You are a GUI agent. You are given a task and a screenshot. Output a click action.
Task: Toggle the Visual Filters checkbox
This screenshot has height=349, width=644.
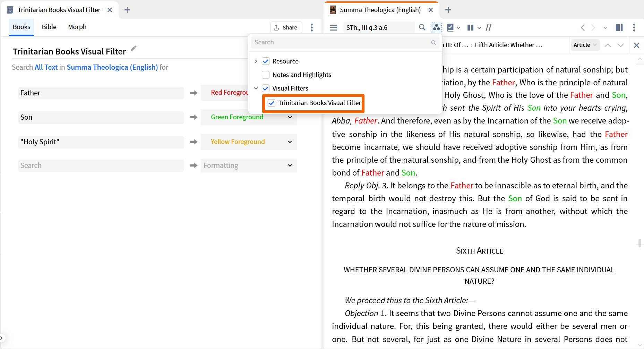pos(266,88)
